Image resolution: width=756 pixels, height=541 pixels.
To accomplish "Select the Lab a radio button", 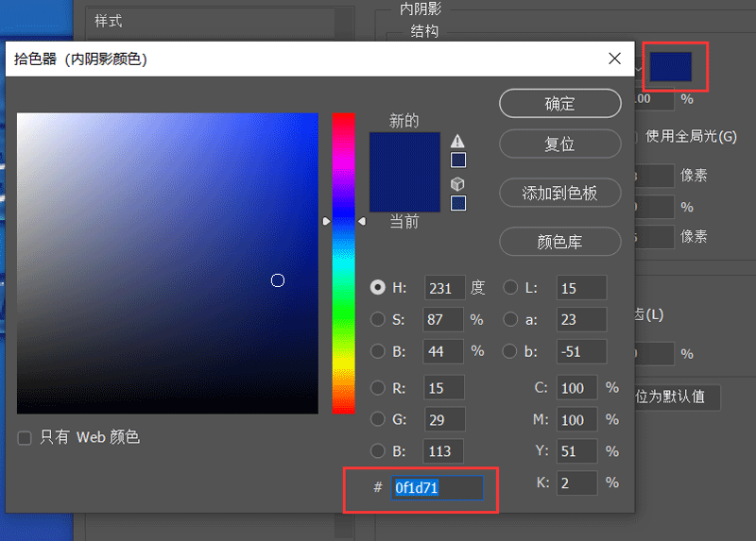I will [x=510, y=319].
